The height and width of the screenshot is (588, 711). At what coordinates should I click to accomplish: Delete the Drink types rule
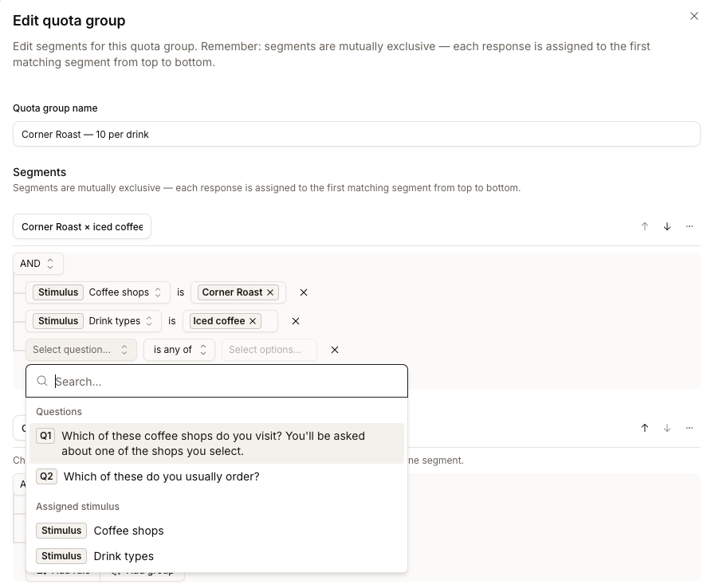[x=296, y=321]
